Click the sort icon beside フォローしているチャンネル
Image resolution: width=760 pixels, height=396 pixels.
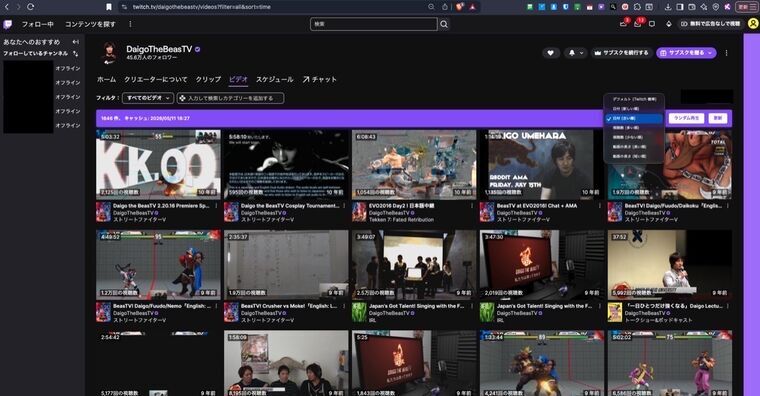point(76,53)
